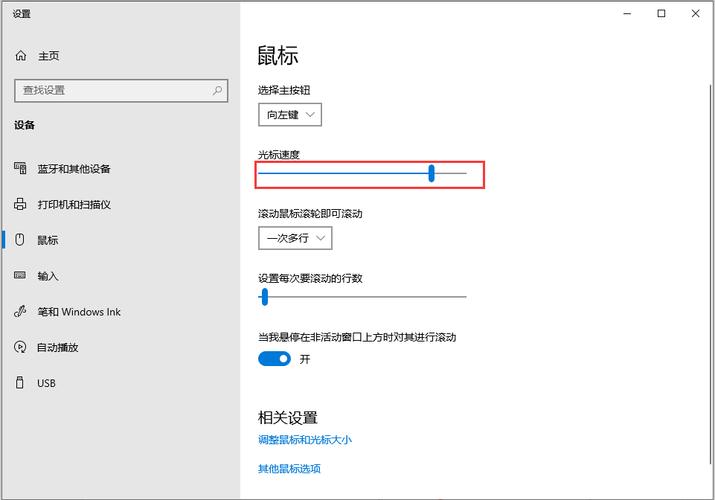Switch to 笔和 Windows Ink settings
715x500 pixels.
click(x=79, y=312)
